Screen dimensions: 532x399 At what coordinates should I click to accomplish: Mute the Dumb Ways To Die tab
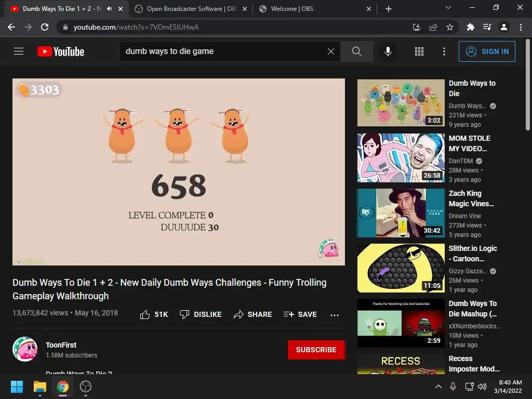coord(109,9)
